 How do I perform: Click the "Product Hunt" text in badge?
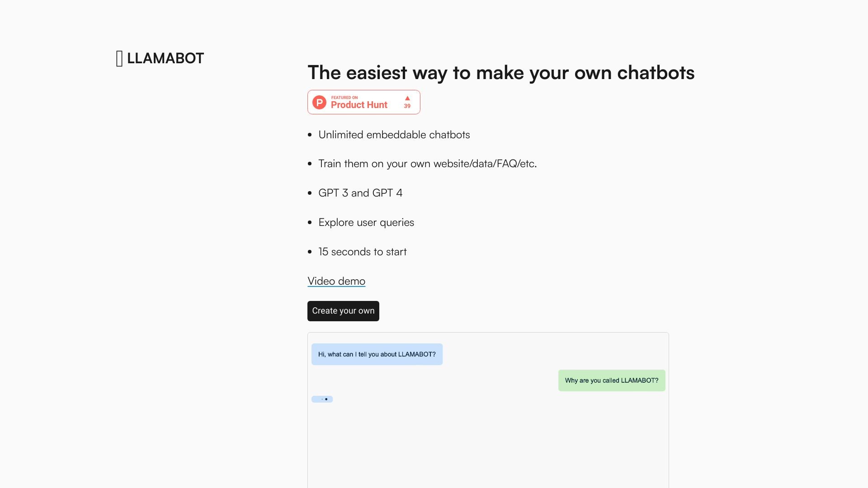click(359, 105)
